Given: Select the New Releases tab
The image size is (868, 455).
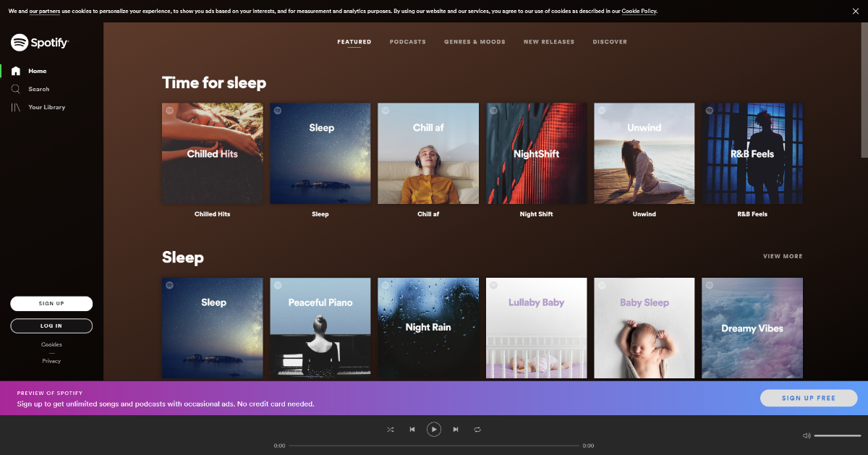Looking at the screenshot, I should (x=549, y=42).
